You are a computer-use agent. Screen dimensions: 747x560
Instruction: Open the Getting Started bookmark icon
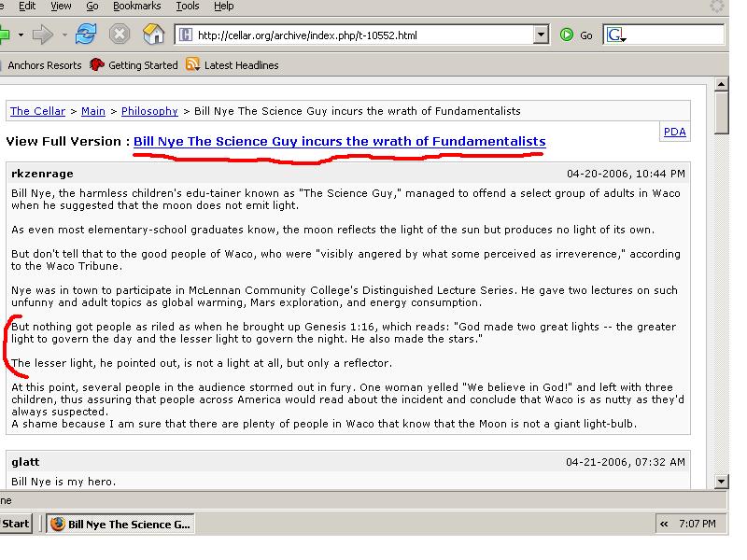pyautogui.click(x=97, y=64)
